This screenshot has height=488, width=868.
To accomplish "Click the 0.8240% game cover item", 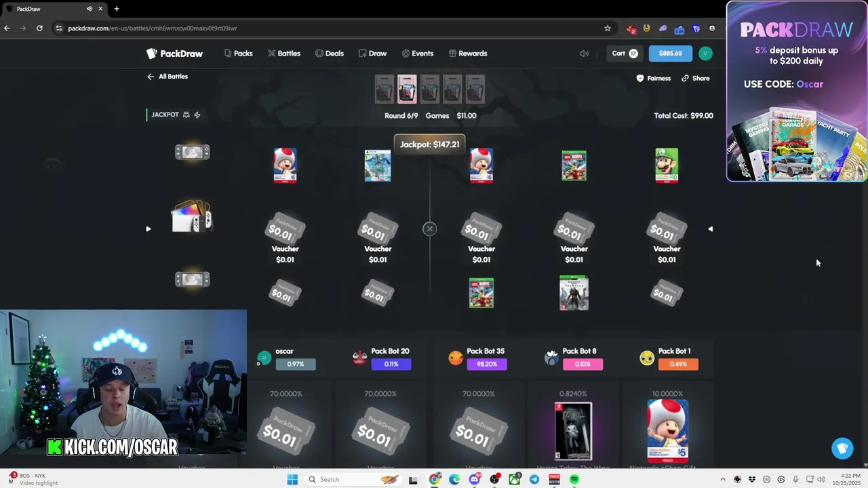I will pos(574,431).
